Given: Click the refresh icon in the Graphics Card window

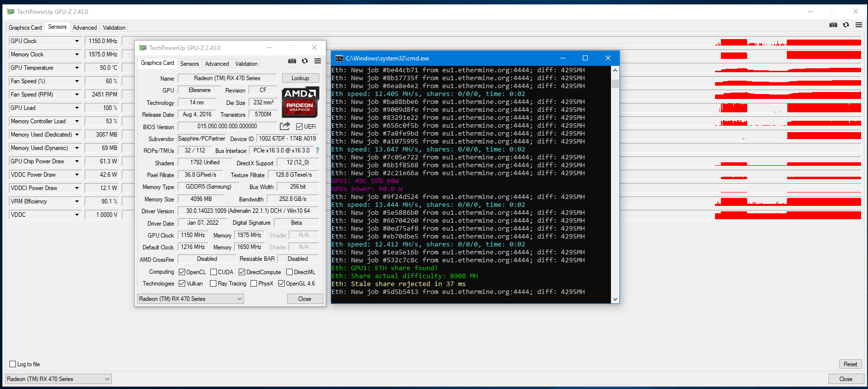Looking at the screenshot, I should (305, 61).
